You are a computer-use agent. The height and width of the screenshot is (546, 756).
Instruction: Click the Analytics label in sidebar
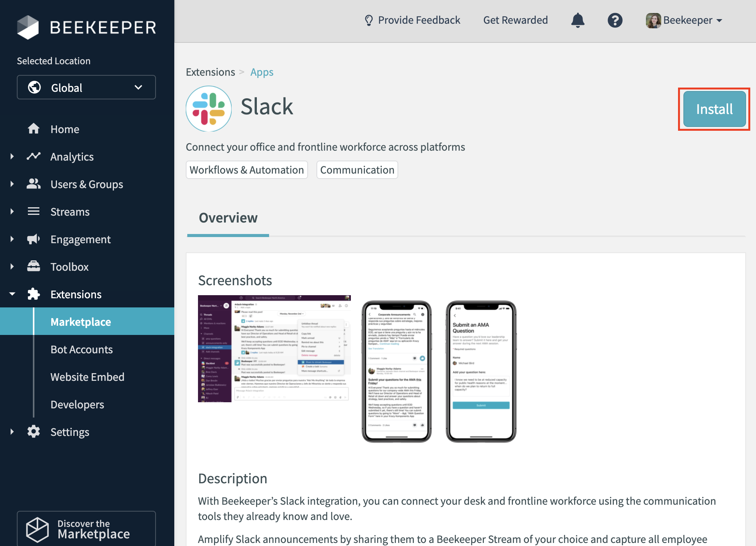click(72, 156)
